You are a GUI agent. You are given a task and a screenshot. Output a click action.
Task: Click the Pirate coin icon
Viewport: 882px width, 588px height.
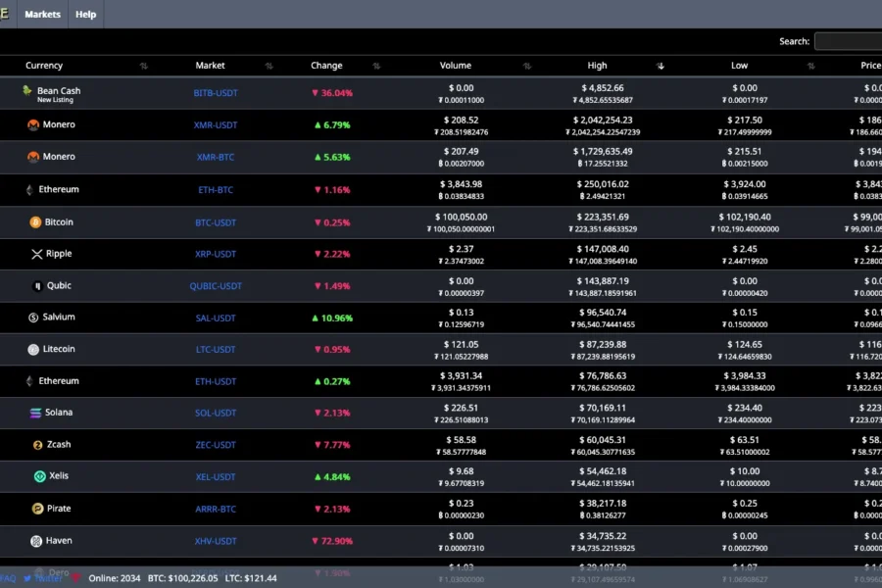(37, 509)
